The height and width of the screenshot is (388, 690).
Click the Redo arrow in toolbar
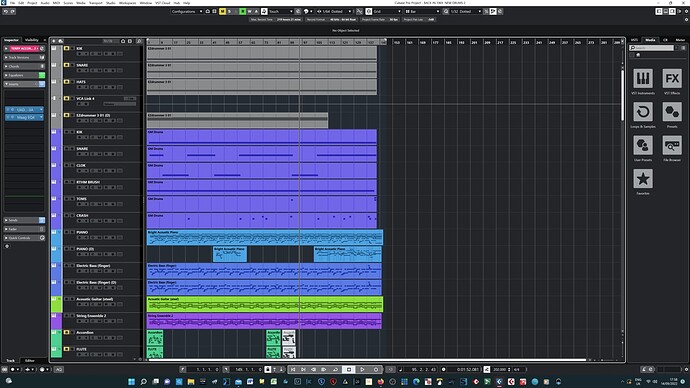[13, 11]
